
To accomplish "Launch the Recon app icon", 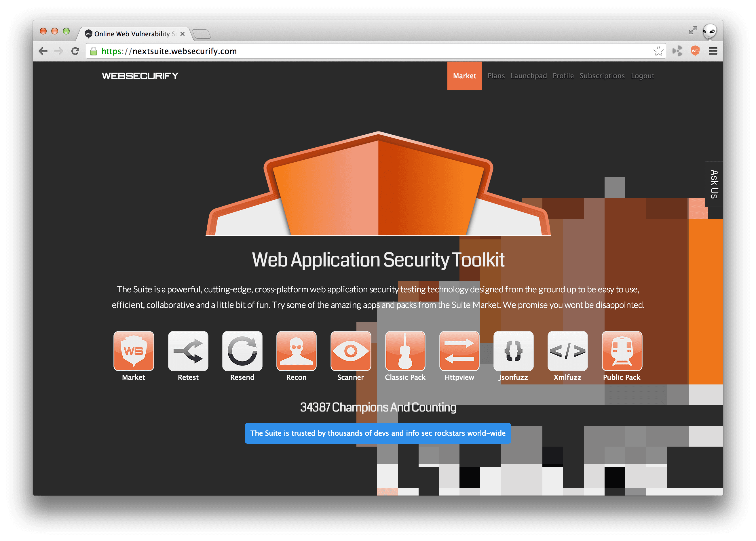I will pyautogui.click(x=296, y=351).
